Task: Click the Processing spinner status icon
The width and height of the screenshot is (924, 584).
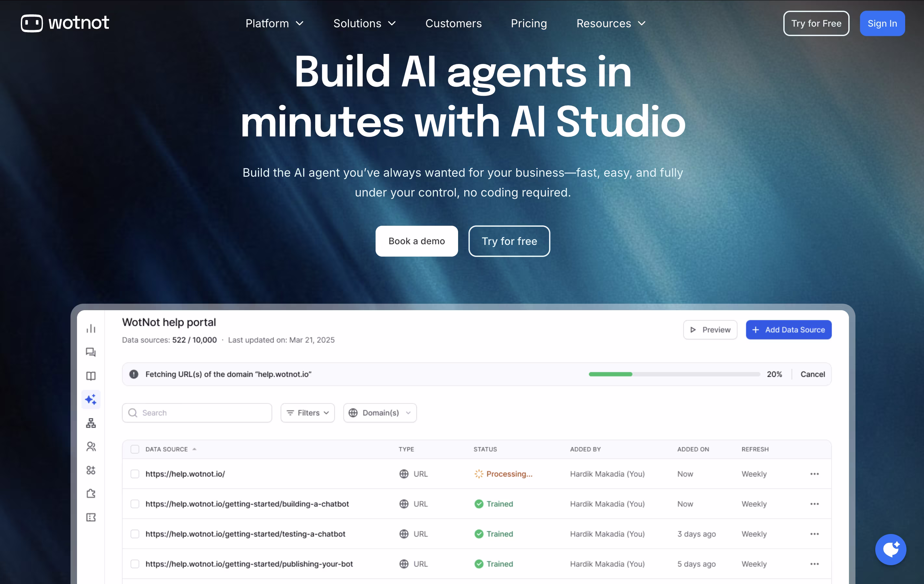Action: click(x=479, y=474)
